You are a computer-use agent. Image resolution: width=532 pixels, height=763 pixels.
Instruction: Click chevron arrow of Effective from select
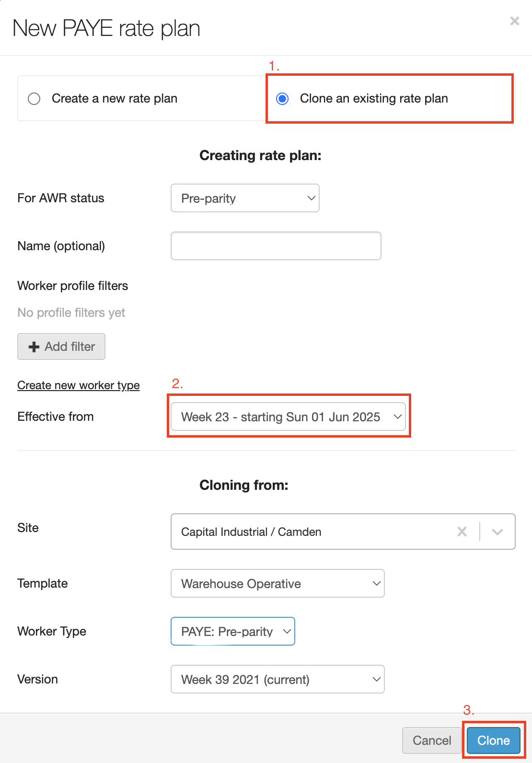397,416
